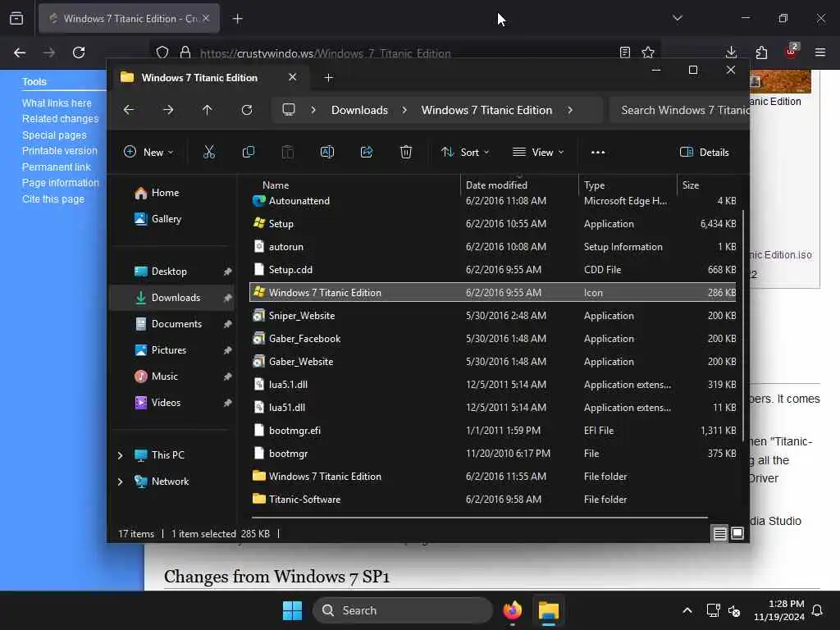Open Printable version link
This screenshot has height=630, width=840.
tap(59, 151)
